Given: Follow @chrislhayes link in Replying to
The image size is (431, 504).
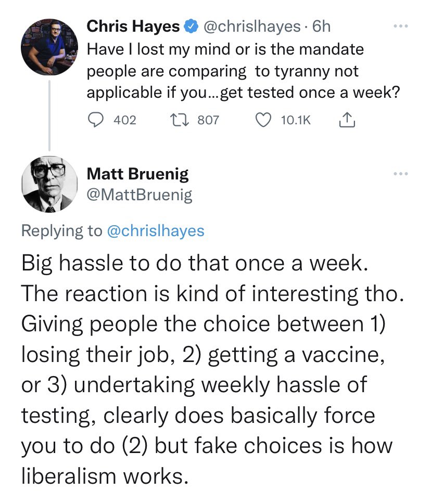Looking at the screenshot, I should [155, 231].
